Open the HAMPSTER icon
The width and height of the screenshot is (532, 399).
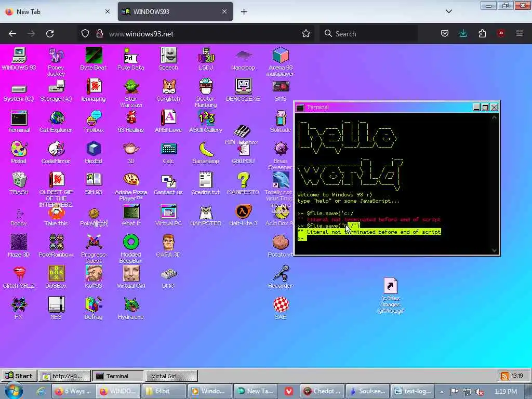coord(206,215)
